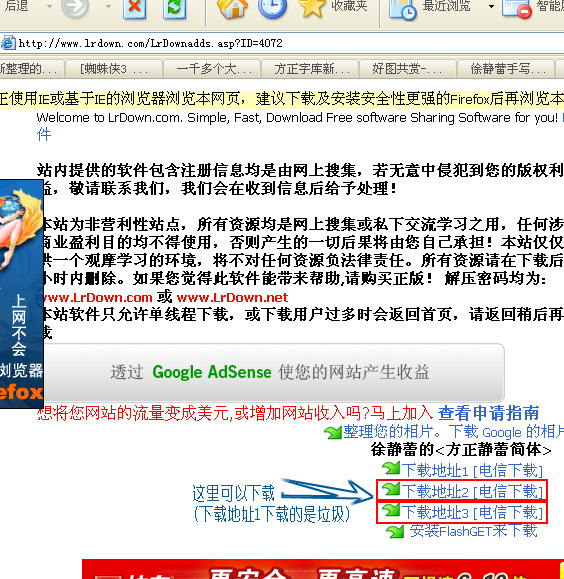
Task: Open the 安装FlashGET来下载 link
Action: pos(474,531)
